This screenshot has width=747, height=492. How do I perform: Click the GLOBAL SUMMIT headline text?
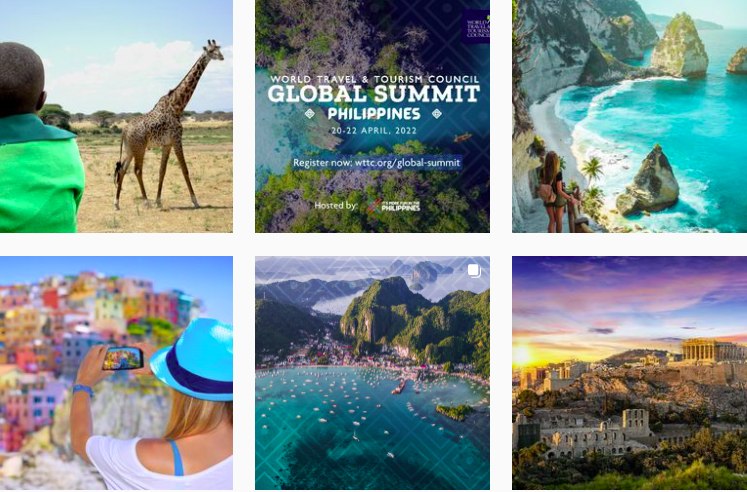click(374, 94)
